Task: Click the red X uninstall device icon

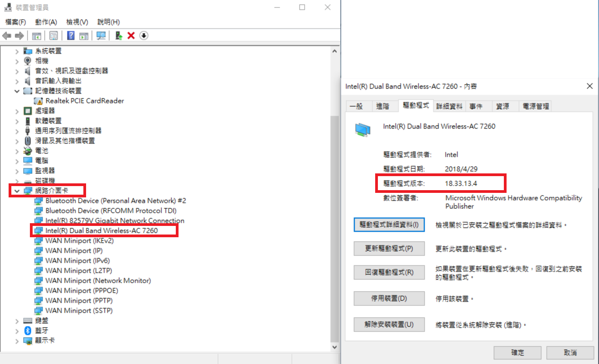Action: [131, 36]
